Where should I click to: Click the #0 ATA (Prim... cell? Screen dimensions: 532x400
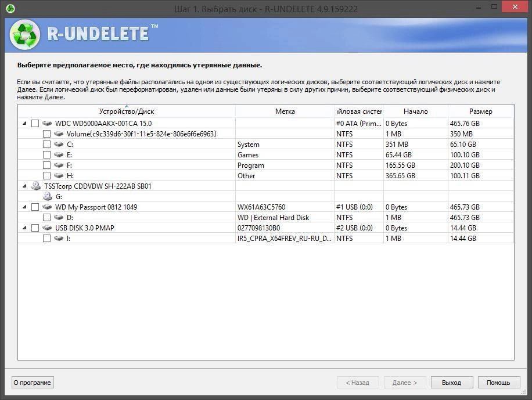click(358, 124)
